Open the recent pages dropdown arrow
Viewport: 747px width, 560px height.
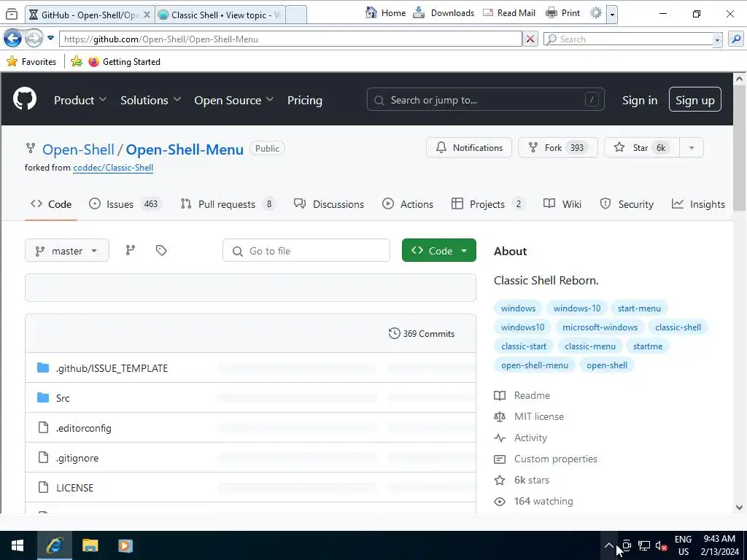click(50, 38)
